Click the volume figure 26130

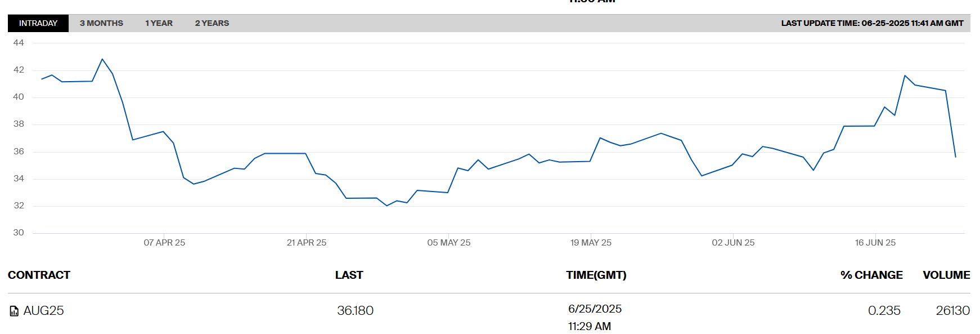952,311
